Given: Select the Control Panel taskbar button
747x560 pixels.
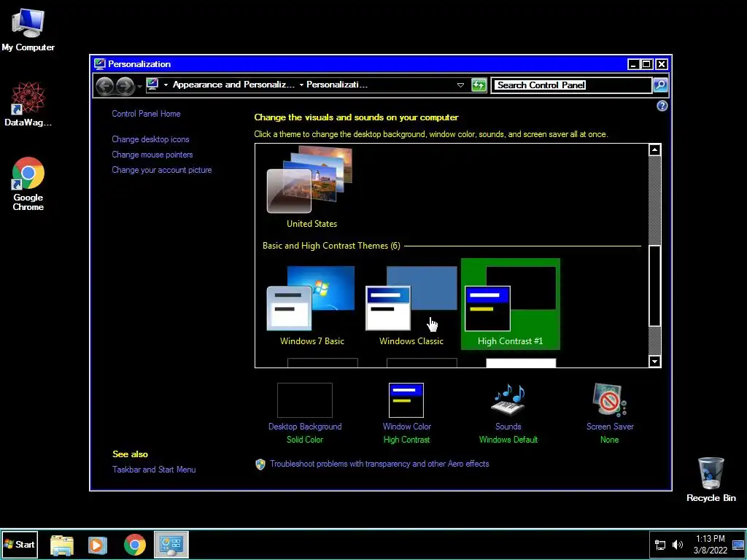Looking at the screenshot, I should click(171, 545).
